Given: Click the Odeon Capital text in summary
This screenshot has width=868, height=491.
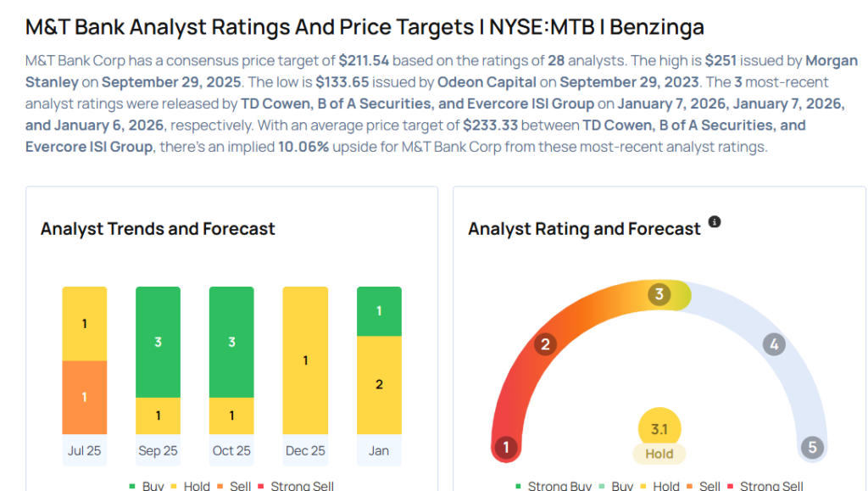Looking at the screenshot, I should 487,82.
